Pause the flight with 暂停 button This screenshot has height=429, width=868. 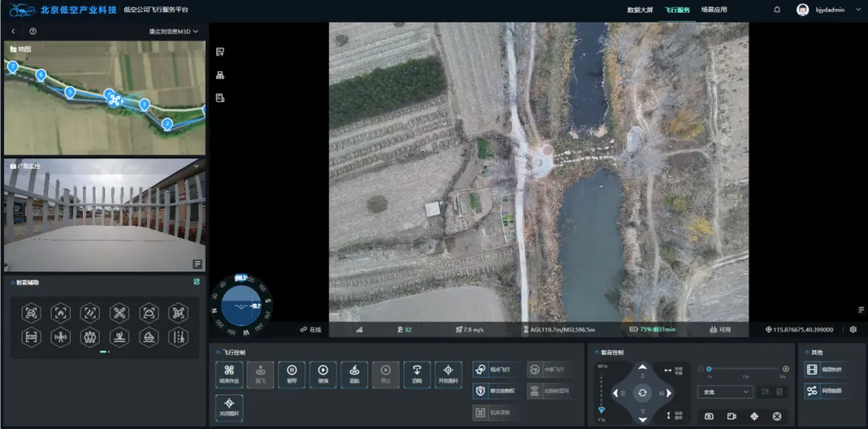click(x=292, y=374)
